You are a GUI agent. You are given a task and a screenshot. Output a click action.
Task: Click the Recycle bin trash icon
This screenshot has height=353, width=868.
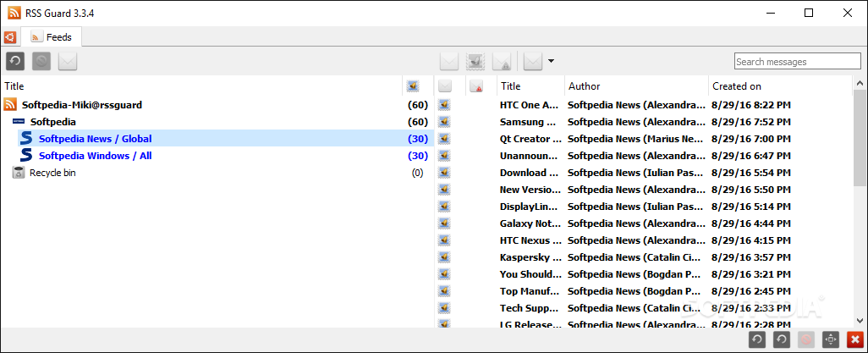click(x=19, y=173)
